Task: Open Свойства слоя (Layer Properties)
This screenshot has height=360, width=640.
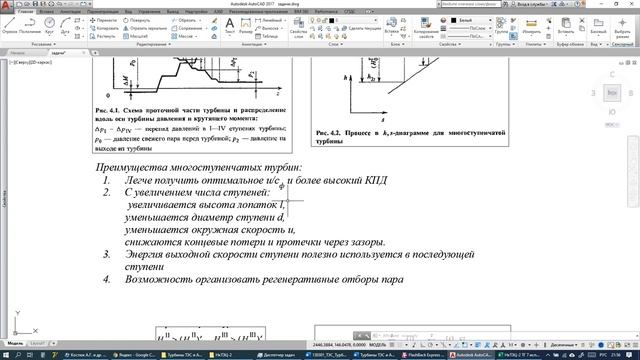Action: click(x=298, y=27)
